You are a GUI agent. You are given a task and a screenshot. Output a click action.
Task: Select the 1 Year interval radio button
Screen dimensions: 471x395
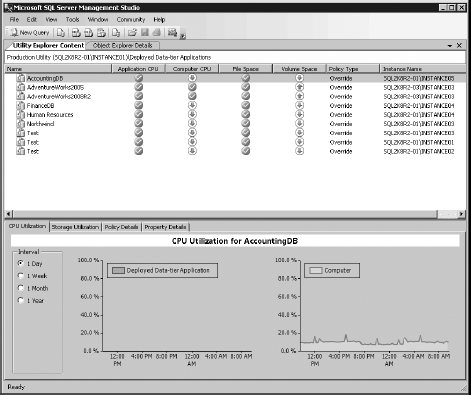pyautogui.click(x=21, y=300)
